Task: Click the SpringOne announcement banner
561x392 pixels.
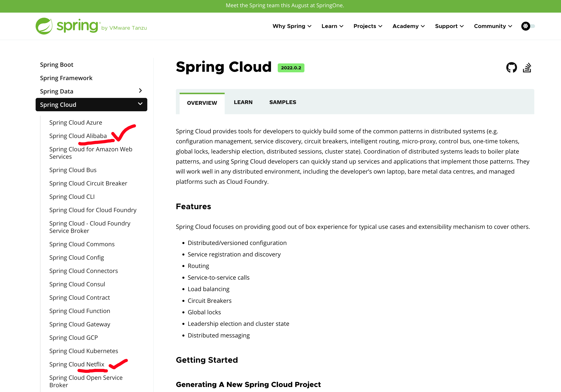Action: pyautogui.click(x=285, y=6)
